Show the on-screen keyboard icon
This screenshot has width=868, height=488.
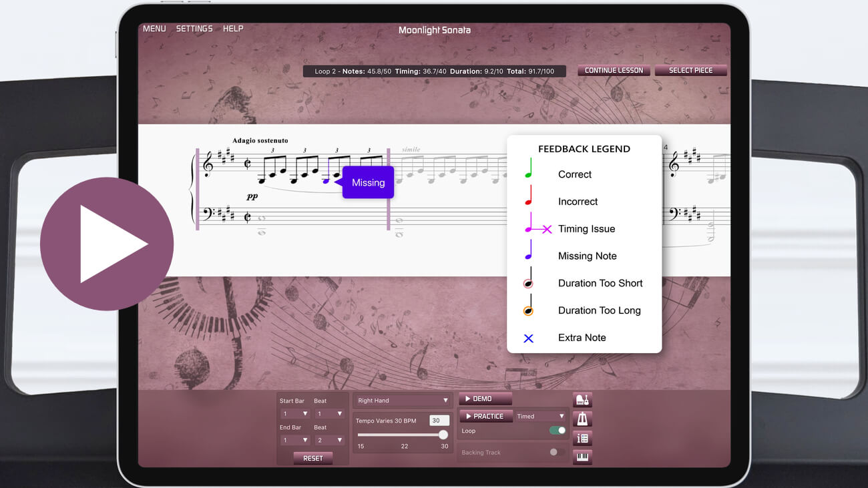582,457
